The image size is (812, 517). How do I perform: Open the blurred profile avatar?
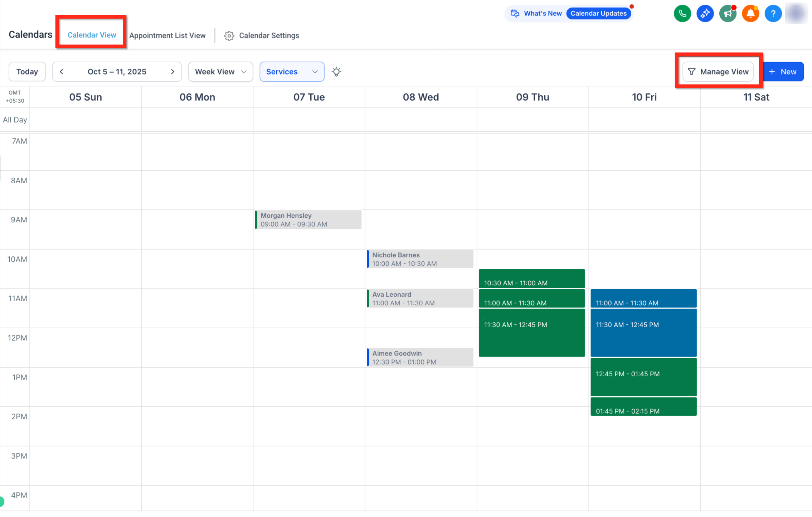(x=796, y=14)
